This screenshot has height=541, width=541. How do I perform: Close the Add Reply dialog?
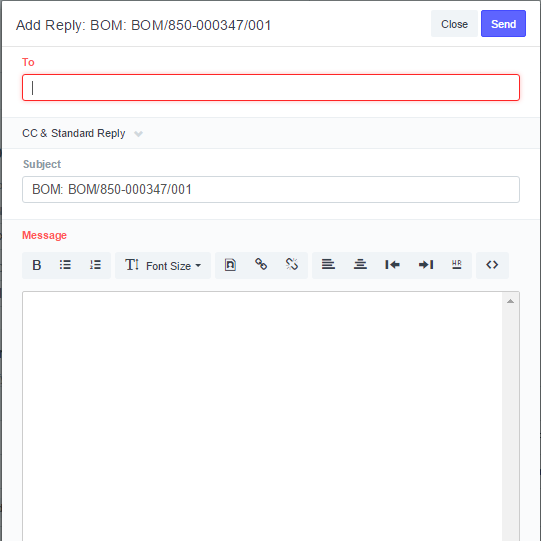[454, 24]
